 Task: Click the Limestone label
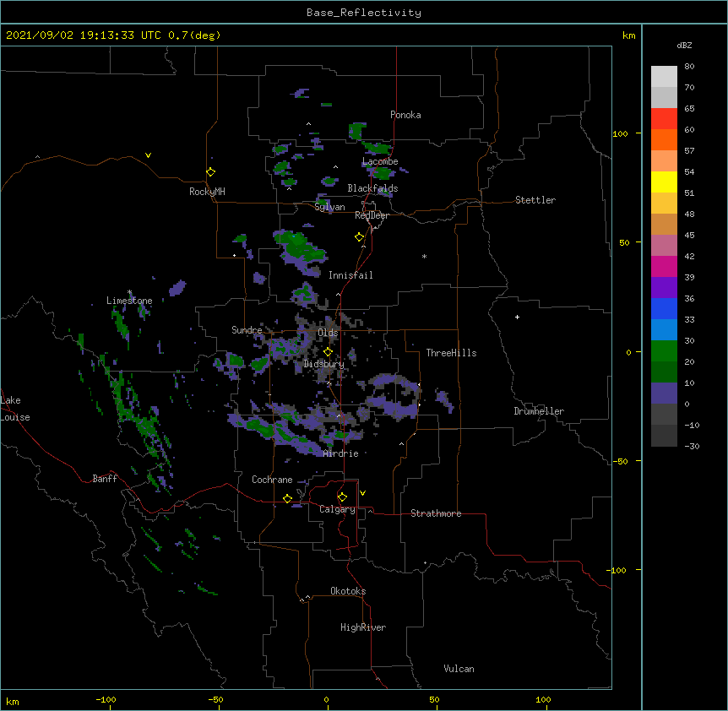click(x=129, y=301)
